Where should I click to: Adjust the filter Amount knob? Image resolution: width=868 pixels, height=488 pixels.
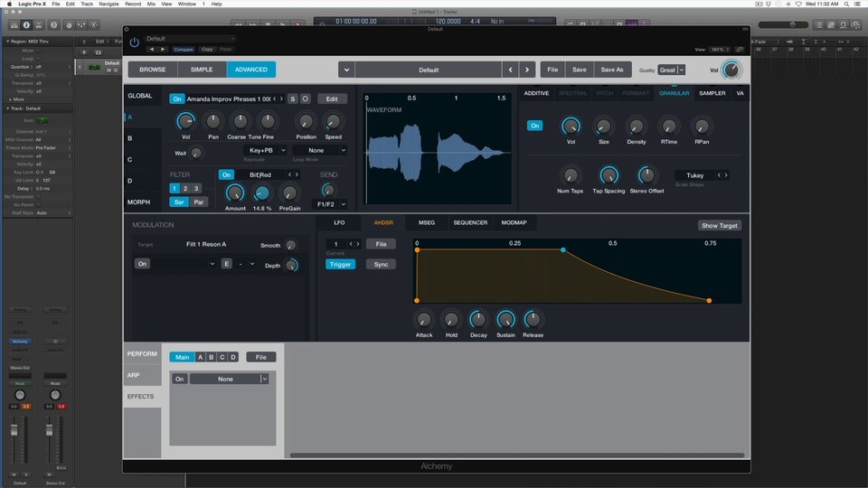click(x=235, y=193)
